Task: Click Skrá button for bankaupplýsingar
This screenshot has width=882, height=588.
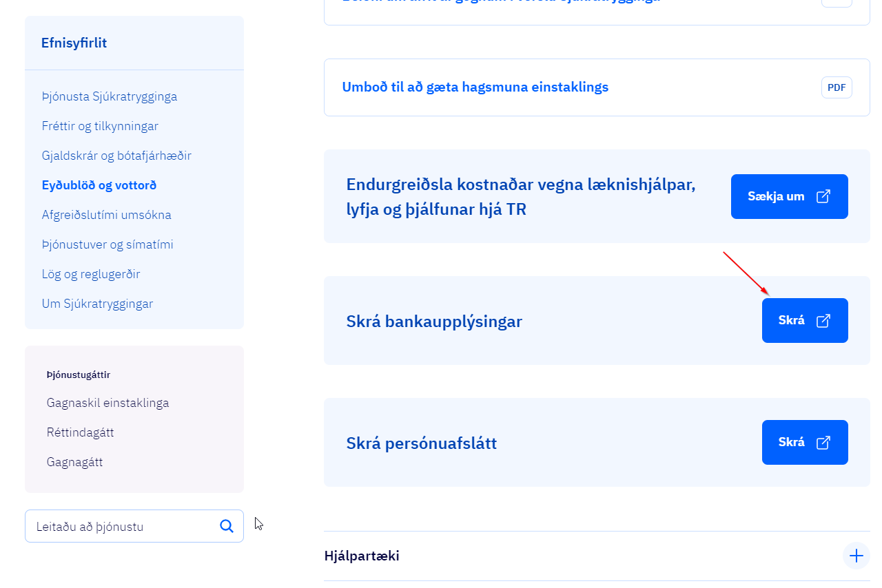Action: (805, 320)
